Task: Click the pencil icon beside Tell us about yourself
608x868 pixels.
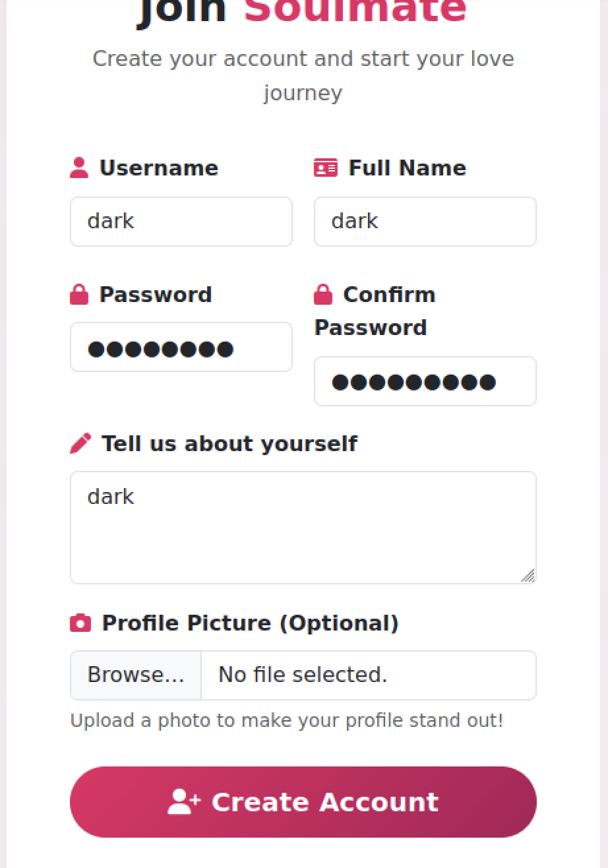Action: point(80,443)
